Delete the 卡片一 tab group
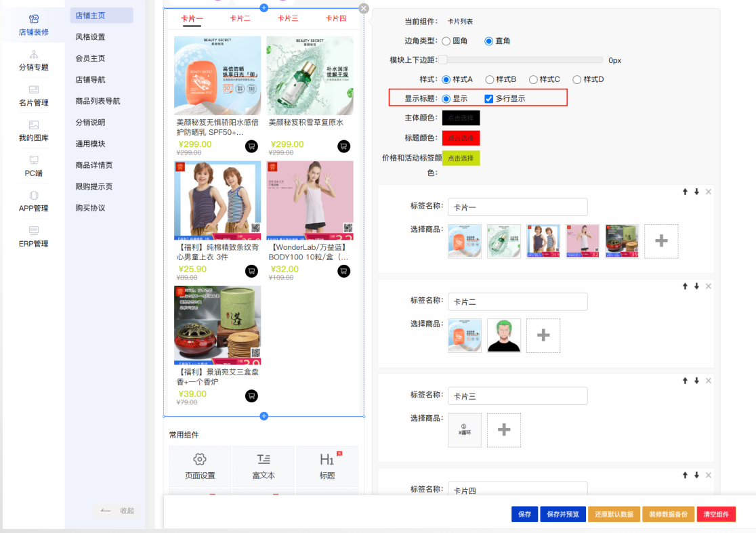756x533 pixels. tap(709, 192)
